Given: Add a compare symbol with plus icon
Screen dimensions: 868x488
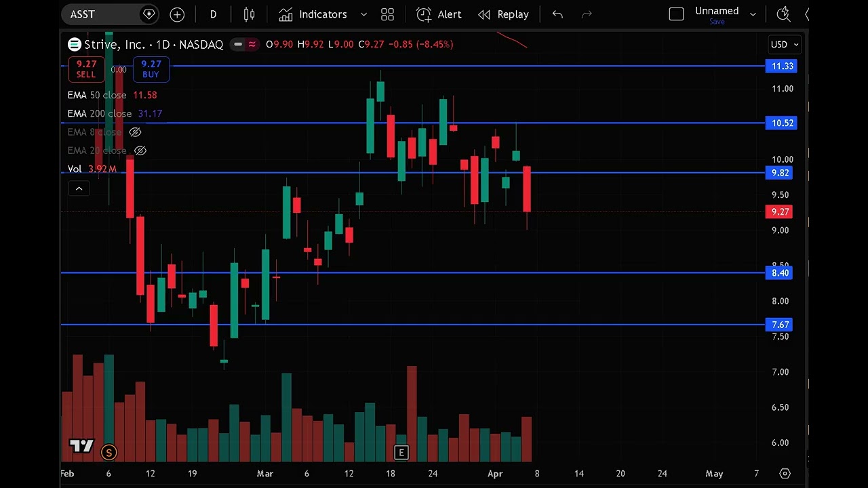Looking at the screenshot, I should tap(177, 14).
